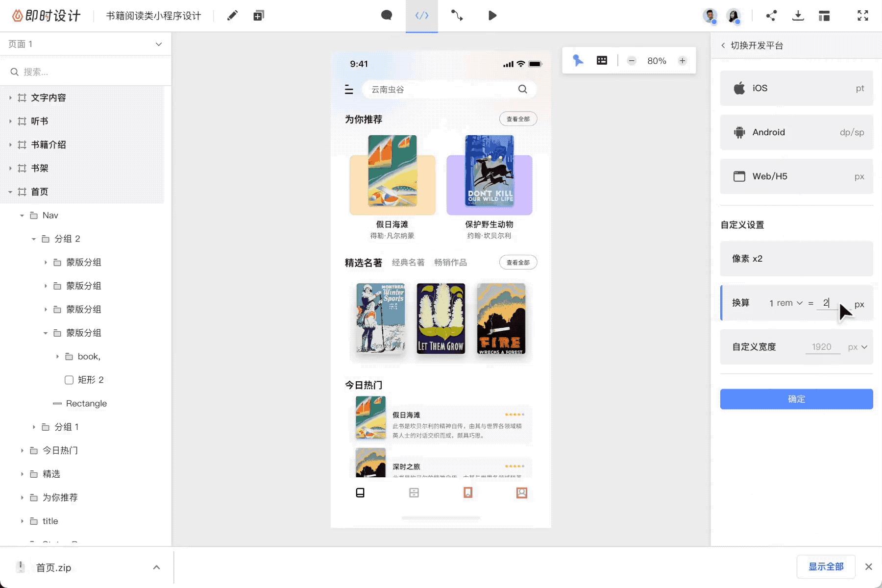Open the 1 rem unit dropdown
882x588 pixels.
pyautogui.click(x=786, y=303)
